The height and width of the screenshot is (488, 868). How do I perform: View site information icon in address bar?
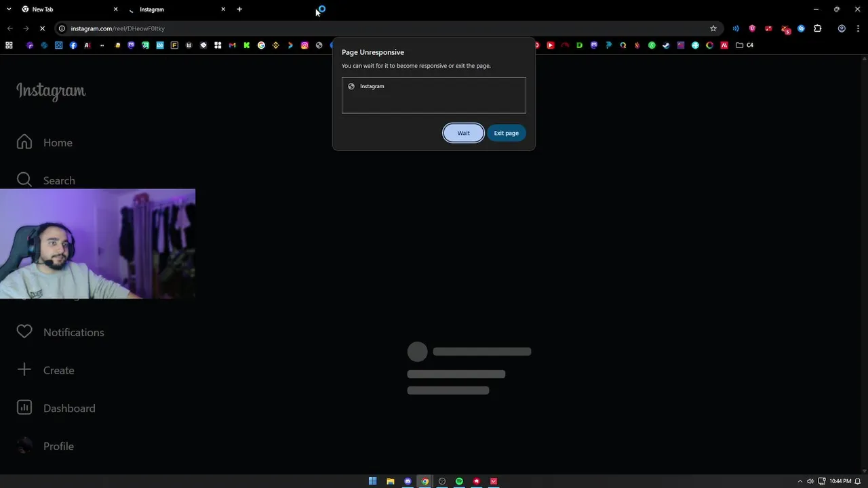click(62, 28)
